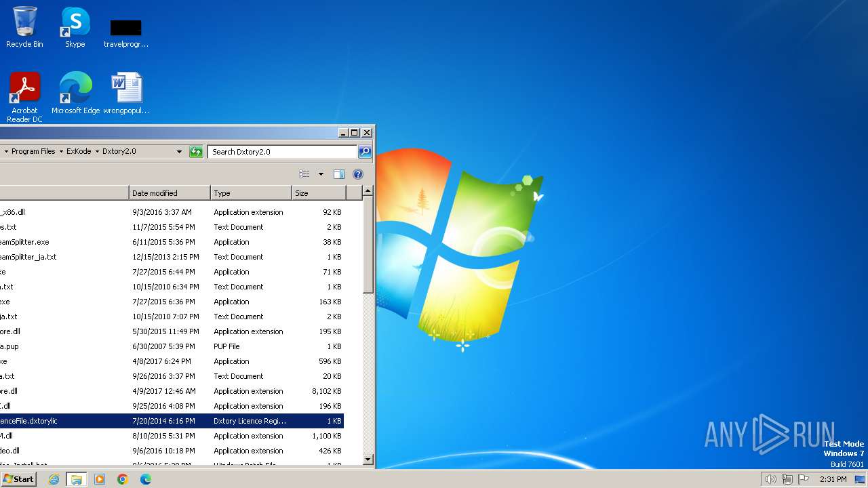The height and width of the screenshot is (488, 868).
Task: Select the 71 KB Application row
Action: (x=172, y=272)
